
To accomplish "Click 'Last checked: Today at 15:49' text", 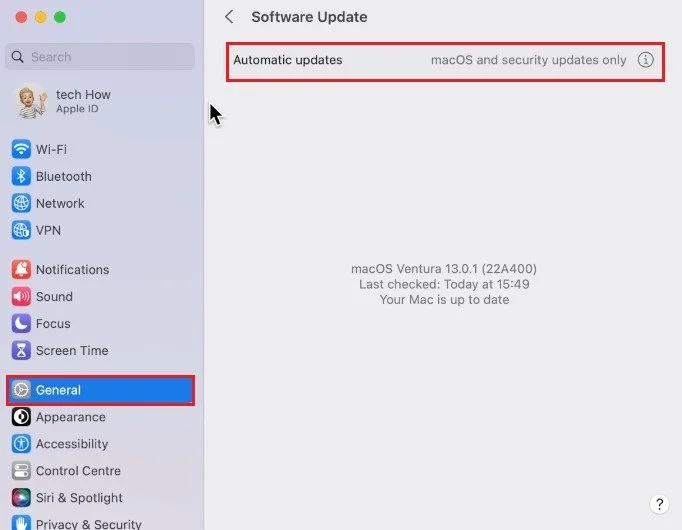I will pyautogui.click(x=444, y=284).
